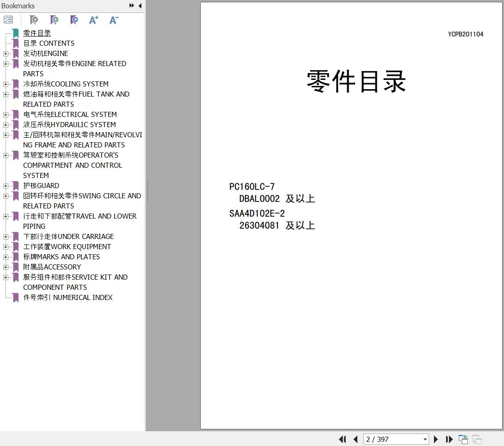Expand the UNDER CARRIAGE bookmark

[x=6, y=237]
